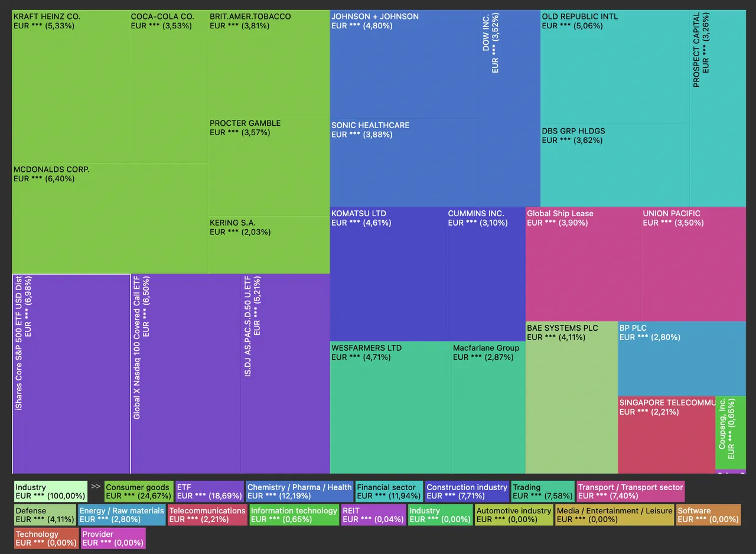This screenshot has height=554, width=756.
Task: Select Consumer goods legend entry
Action: 139,491
